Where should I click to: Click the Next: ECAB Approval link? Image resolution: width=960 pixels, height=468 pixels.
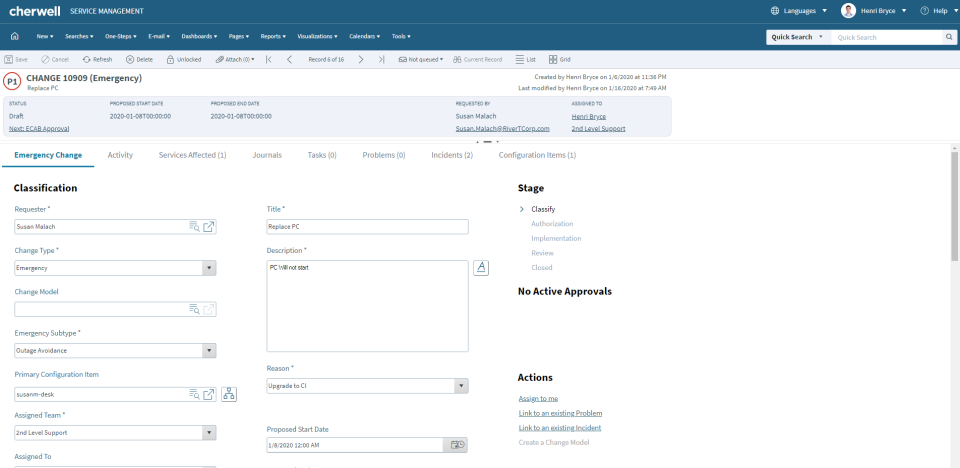pos(39,129)
